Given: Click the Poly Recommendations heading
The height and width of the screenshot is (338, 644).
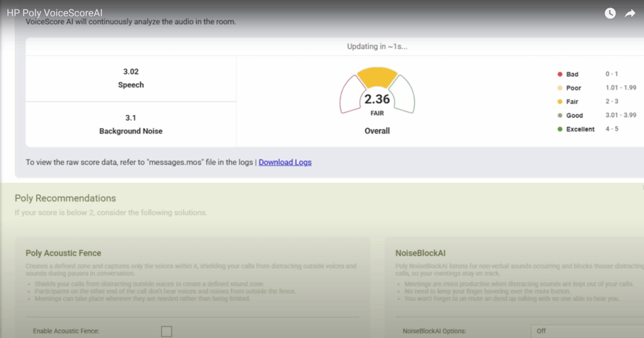Looking at the screenshot, I should (x=65, y=198).
